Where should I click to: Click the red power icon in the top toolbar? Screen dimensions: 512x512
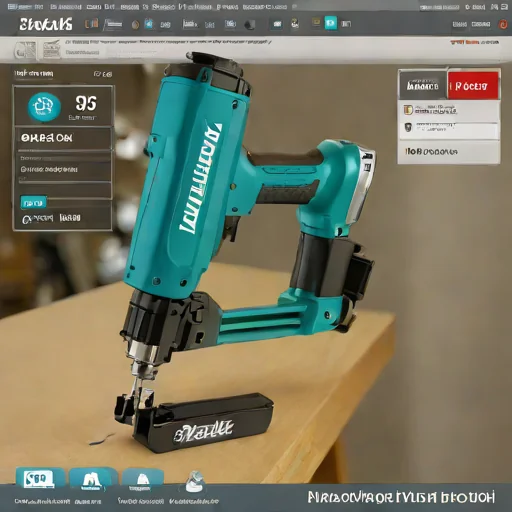503,24
